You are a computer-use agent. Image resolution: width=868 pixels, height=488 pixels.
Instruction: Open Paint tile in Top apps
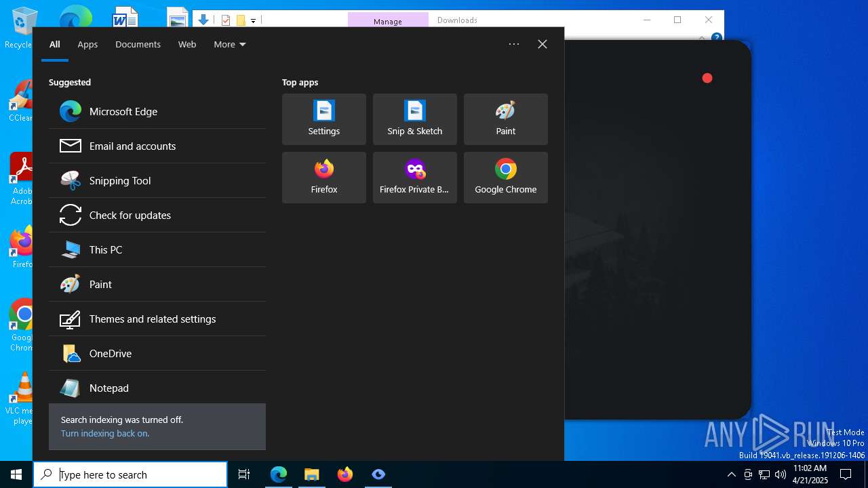point(506,119)
